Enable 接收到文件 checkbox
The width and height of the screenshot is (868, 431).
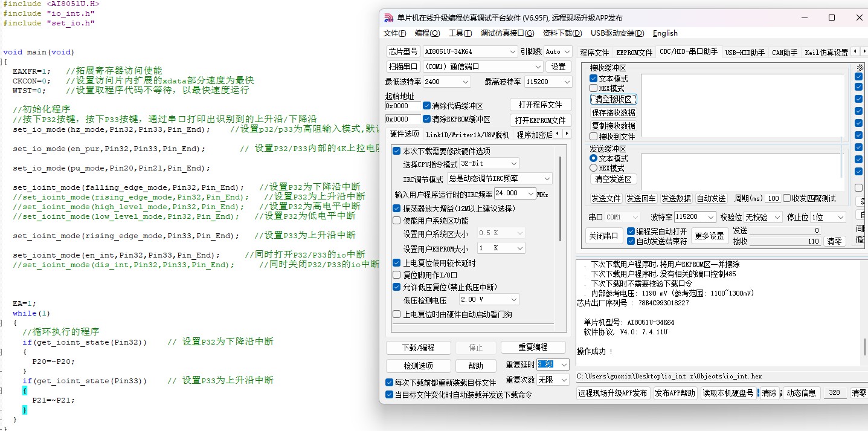coord(593,137)
